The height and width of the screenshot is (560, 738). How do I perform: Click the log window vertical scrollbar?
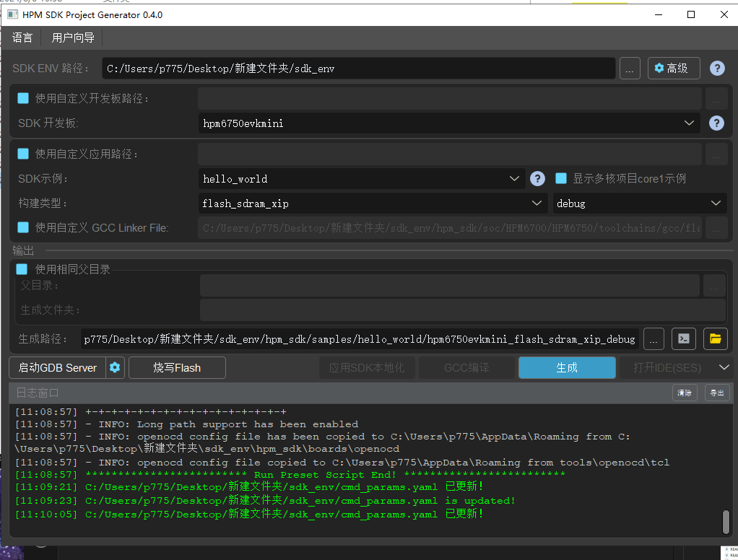tap(726, 520)
